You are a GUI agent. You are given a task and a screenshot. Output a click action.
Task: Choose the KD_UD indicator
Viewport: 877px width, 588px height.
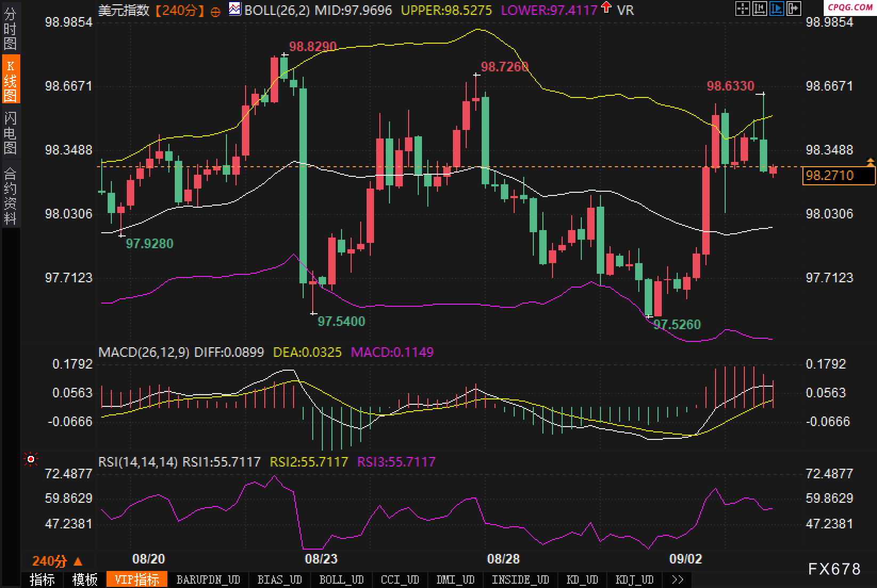pos(583,579)
